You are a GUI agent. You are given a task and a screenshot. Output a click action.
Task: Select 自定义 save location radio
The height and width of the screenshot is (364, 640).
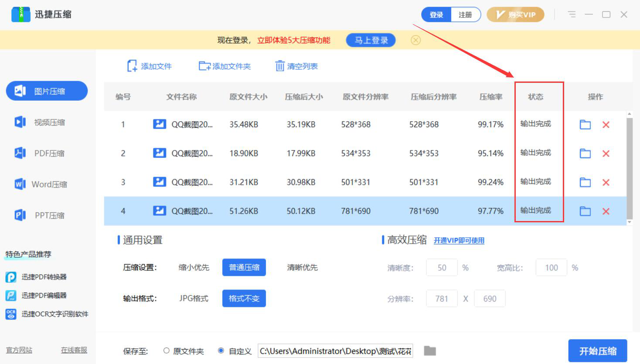[221, 351]
